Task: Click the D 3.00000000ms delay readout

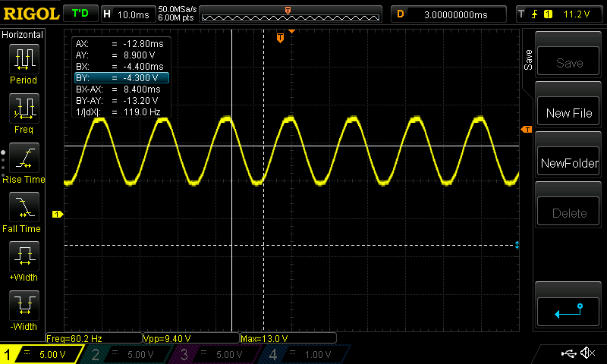Action: tap(448, 14)
